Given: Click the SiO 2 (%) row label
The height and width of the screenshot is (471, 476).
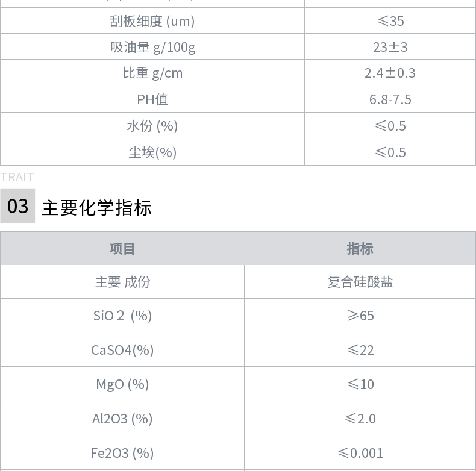Looking at the screenshot, I should [x=122, y=316].
